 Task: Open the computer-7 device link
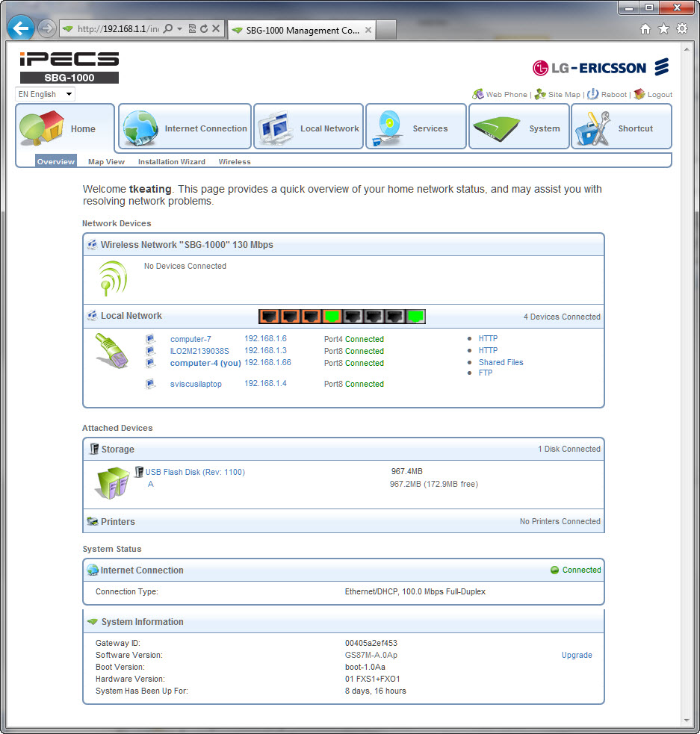coord(191,339)
